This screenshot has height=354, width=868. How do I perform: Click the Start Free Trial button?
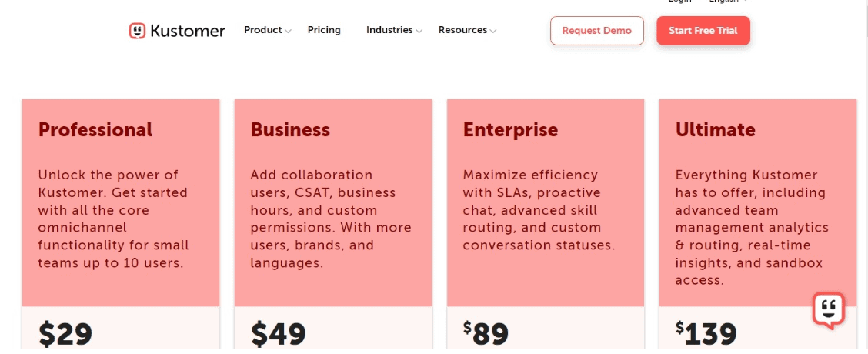click(703, 31)
